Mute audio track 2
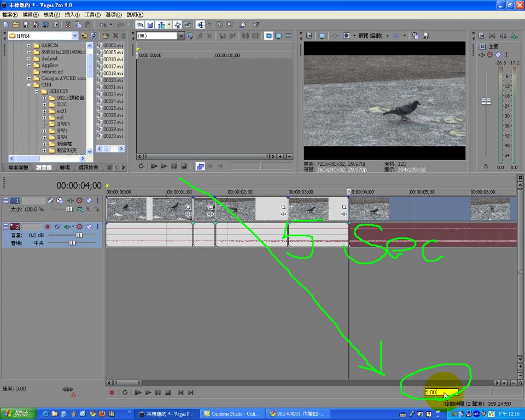525x420 pixels. (89, 226)
